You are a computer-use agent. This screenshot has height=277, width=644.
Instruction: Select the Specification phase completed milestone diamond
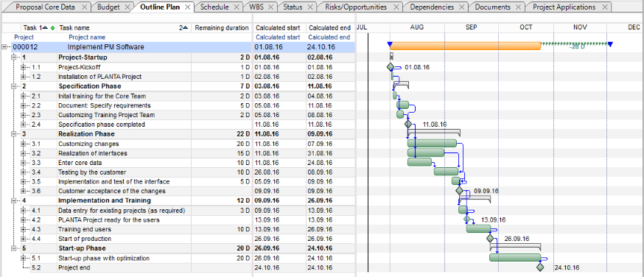coord(407,124)
